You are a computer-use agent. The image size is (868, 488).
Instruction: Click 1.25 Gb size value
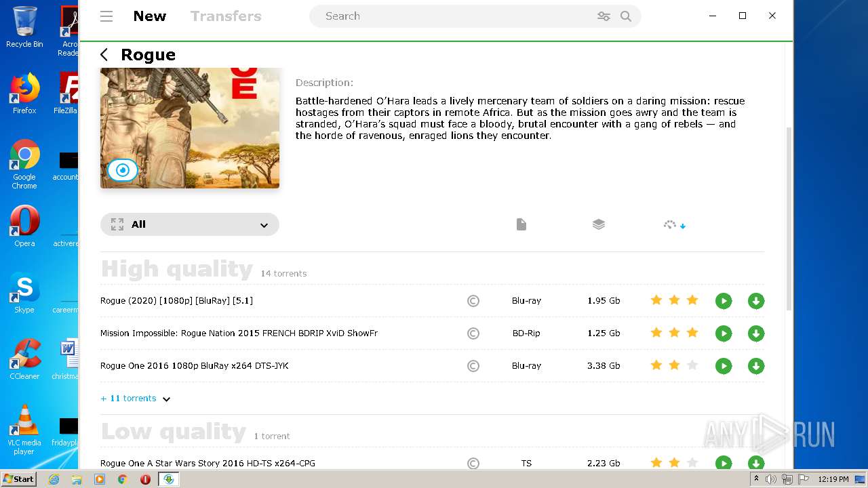click(x=604, y=333)
